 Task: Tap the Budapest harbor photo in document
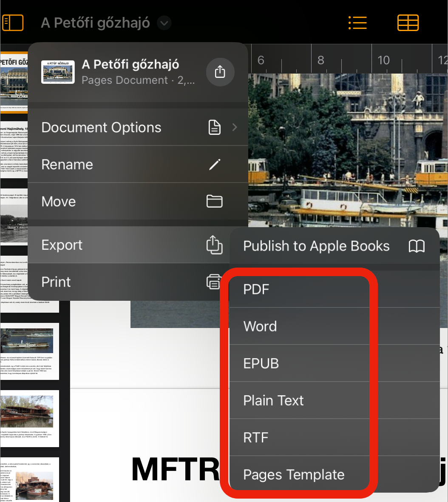348,151
